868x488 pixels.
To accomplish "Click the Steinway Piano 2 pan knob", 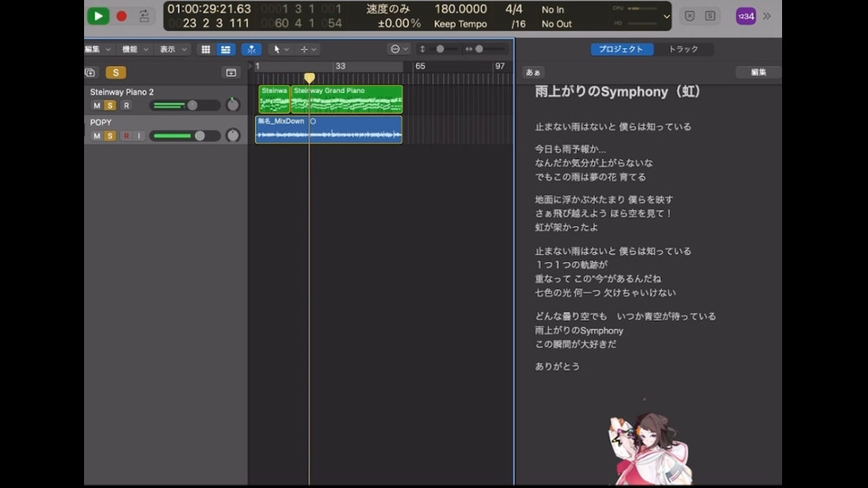I will (232, 105).
